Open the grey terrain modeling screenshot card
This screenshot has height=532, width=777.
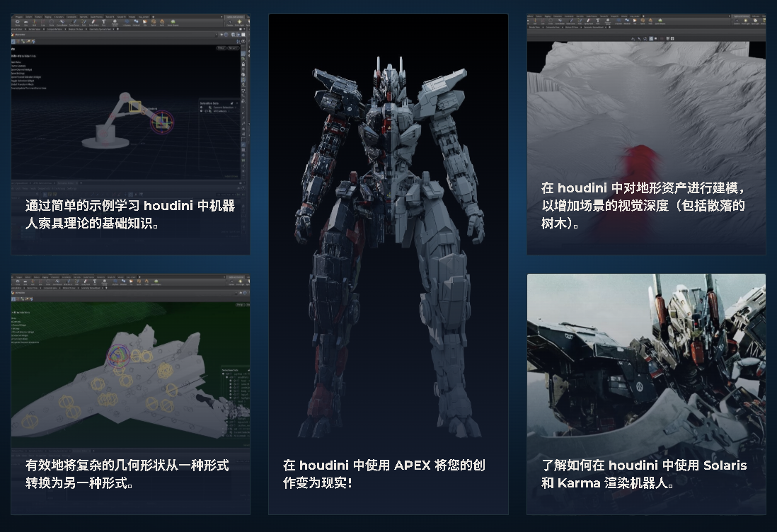pyautogui.click(x=646, y=134)
